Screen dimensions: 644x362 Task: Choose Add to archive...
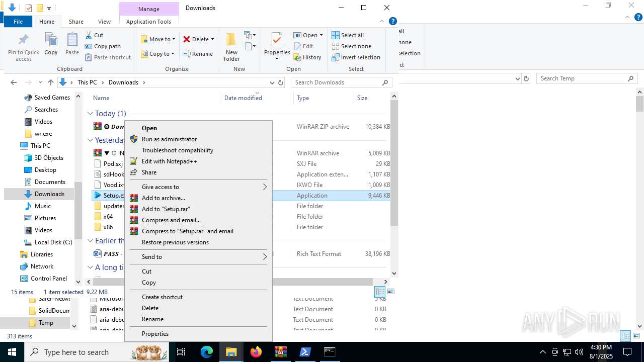tap(198, 198)
